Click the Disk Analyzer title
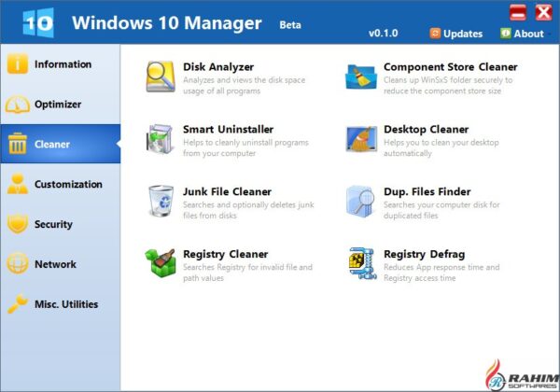Screen dimensions: 560x392 pyautogui.click(x=218, y=67)
